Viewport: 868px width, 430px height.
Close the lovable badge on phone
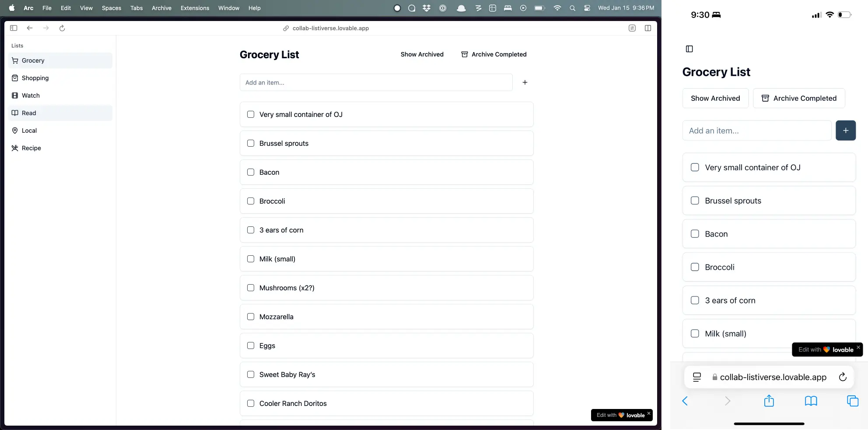[858, 347]
